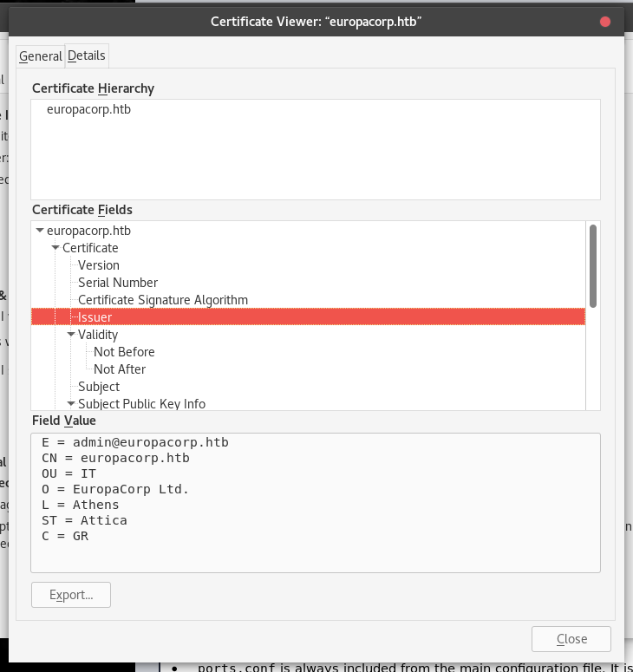Close the Certificate Viewer with red button
Screen dimensions: 633x672
[605, 22]
